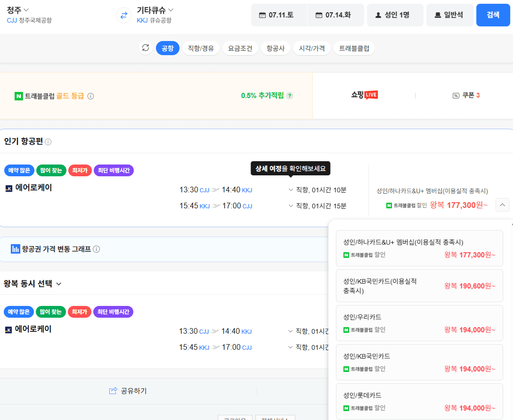The height and width of the screenshot is (420, 513).
Task: Click the calendar icon on 07.11.토
Action: coord(262,15)
